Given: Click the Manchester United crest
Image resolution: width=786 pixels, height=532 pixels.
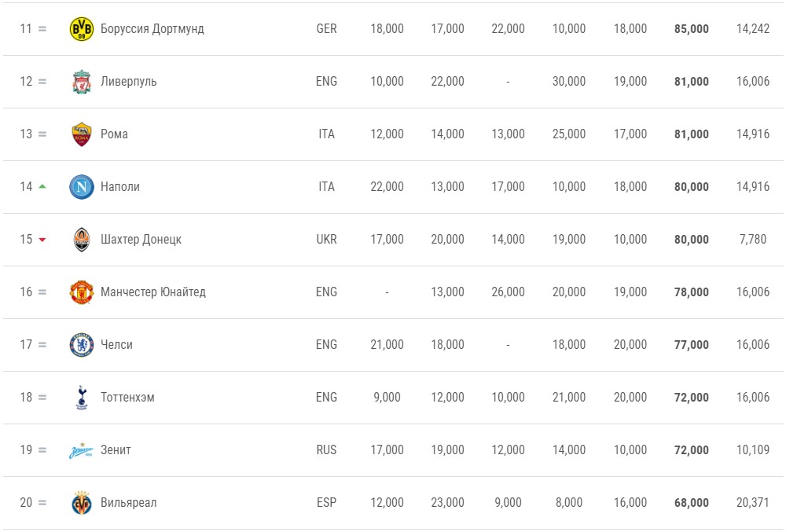Looking at the screenshot, I should pos(81,292).
